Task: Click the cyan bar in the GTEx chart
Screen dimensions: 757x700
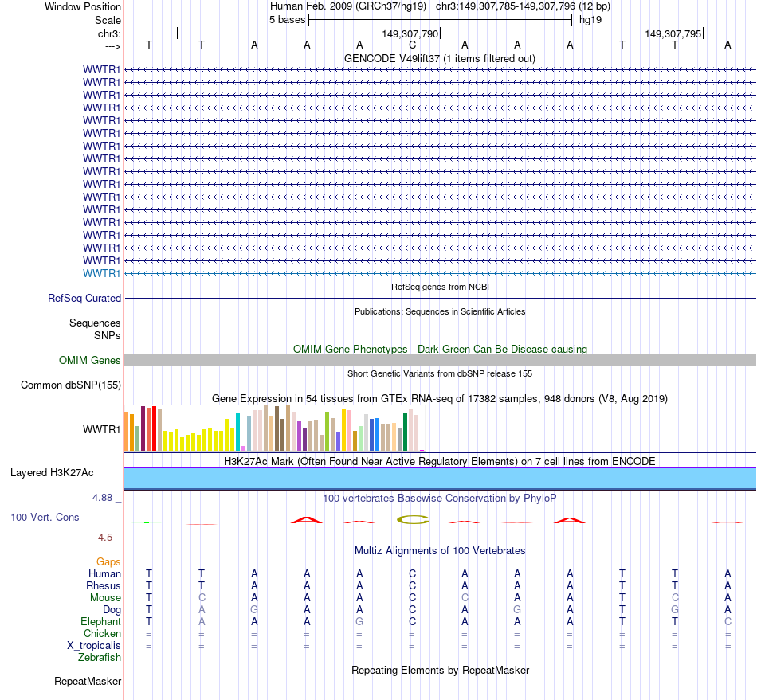Action: [x=237, y=432]
